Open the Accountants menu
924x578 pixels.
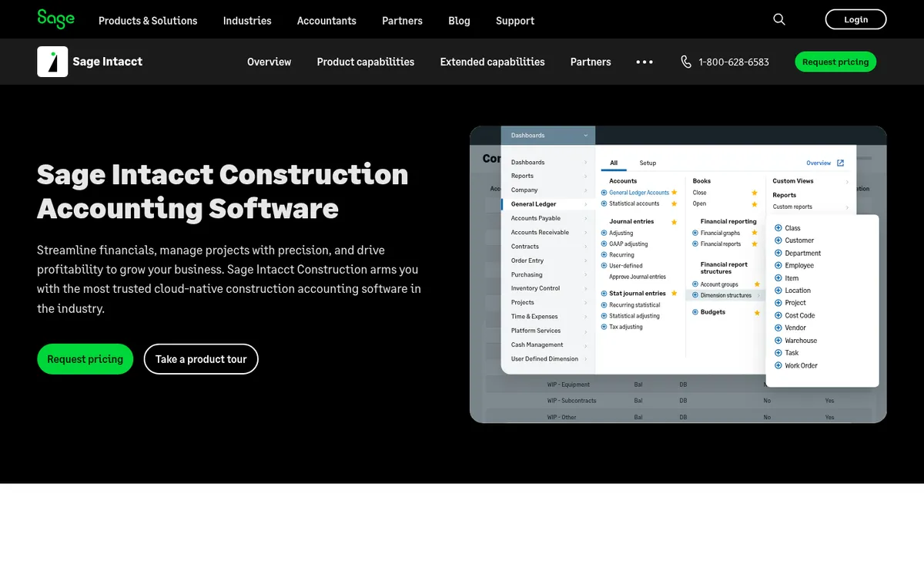tap(326, 21)
